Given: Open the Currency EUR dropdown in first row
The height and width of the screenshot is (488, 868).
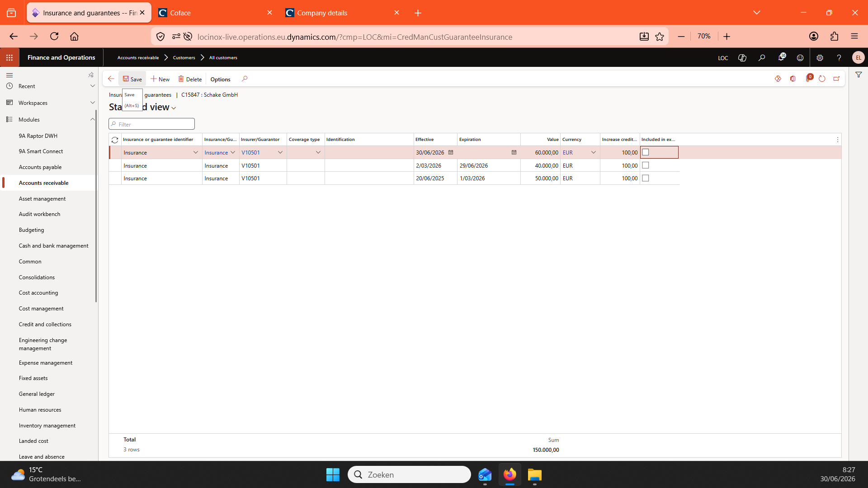Looking at the screenshot, I should [x=594, y=152].
